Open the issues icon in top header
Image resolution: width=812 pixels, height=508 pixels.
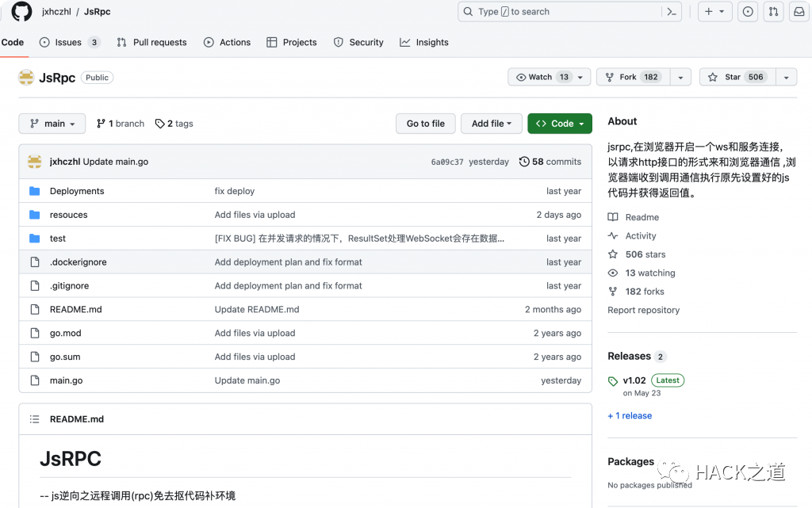point(748,11)
